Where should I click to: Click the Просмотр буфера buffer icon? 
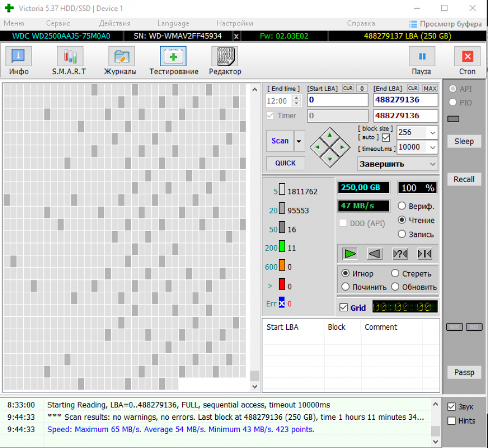pos(413,24)
